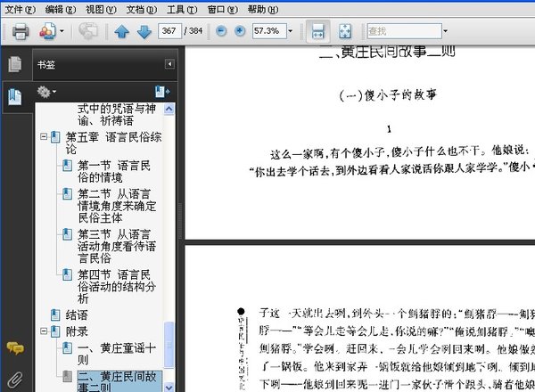535x392 pixels.
Task: Open the 文档(D) menu
Action: click(x=142, y=10)
